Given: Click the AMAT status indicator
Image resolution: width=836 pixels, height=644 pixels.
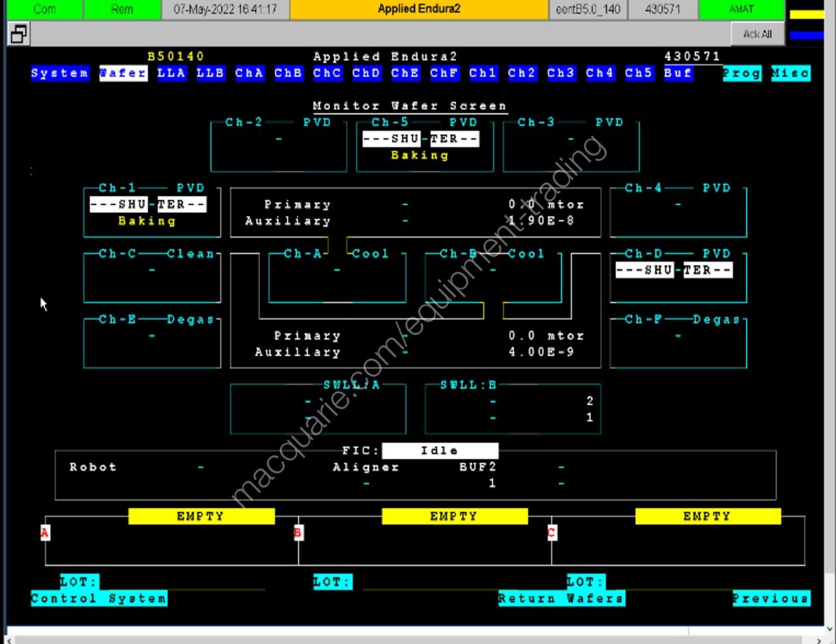Looking at the screenshot, I should pyautogui.click(x=741, y=9).
